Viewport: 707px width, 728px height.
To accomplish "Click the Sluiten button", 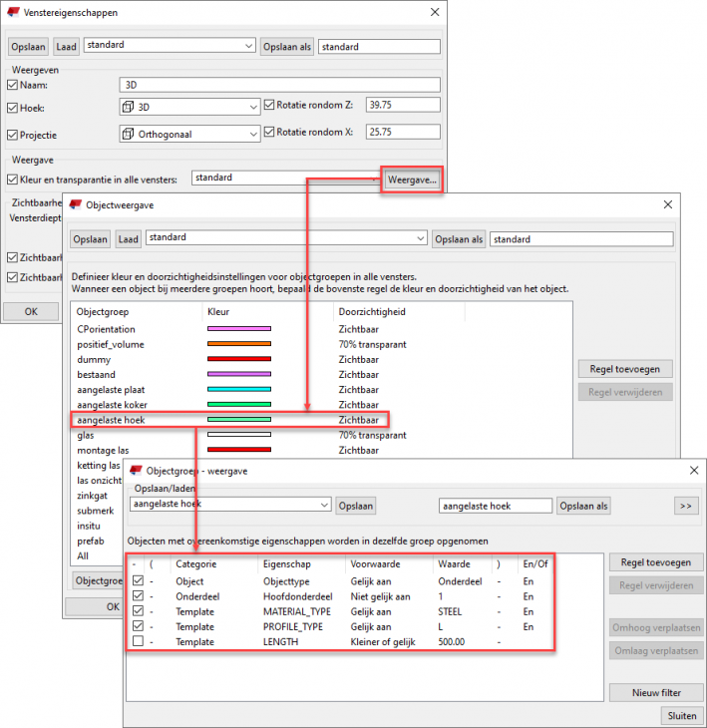I will click(x=681, y=715).
